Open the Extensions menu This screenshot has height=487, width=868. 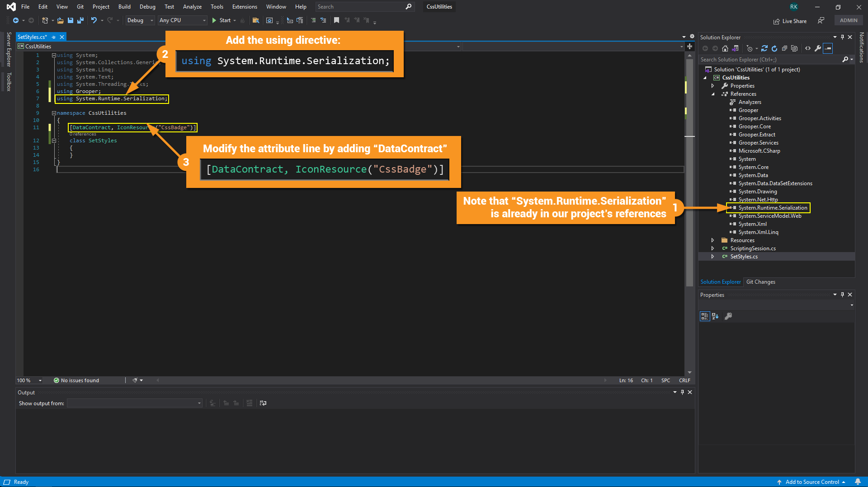coord(244,7)
